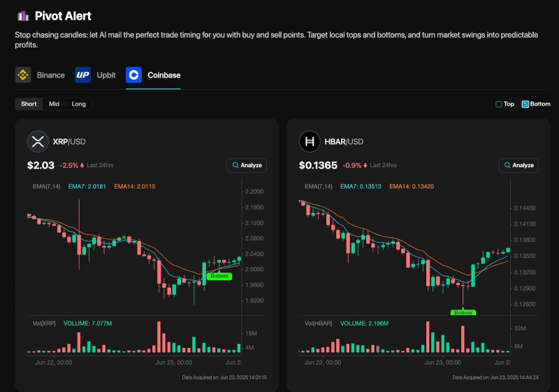Viewport: 559px width, 392px height.
Task: Click the XRP coin icon
Action: pyautogui.click(x=38, y=142)
